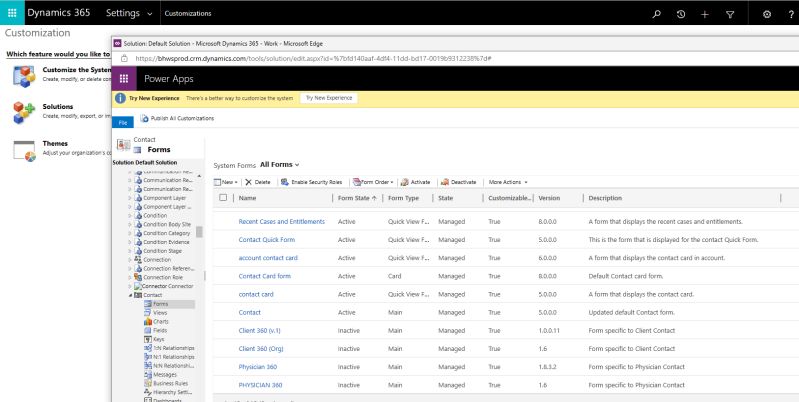This screenshot has width=799, height=402.
Task: Open the Client 360 (v.1) form
Action: [259, 331]
